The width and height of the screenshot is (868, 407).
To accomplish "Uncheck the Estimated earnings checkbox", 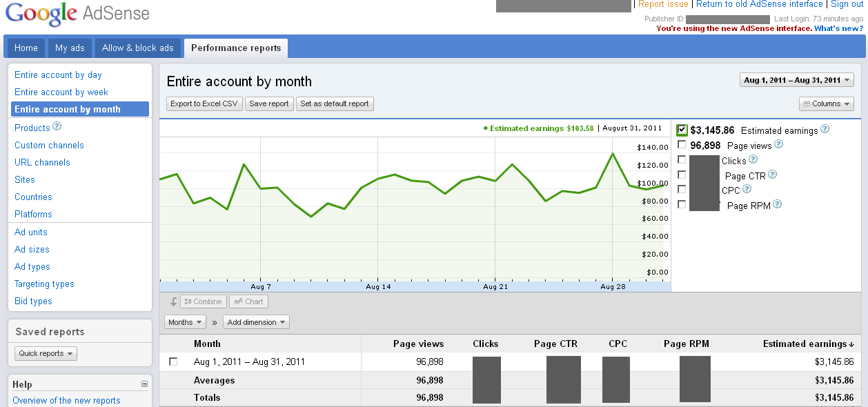I will pos(682,130).
